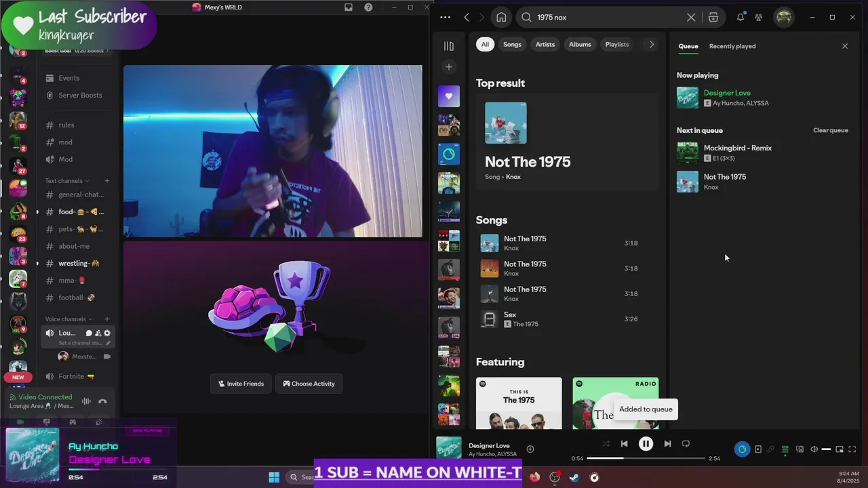Image resolution: width=868 pixels, height=488 pixels.
Task: Toggle Discord noise suppression
Action: [86, 401]
